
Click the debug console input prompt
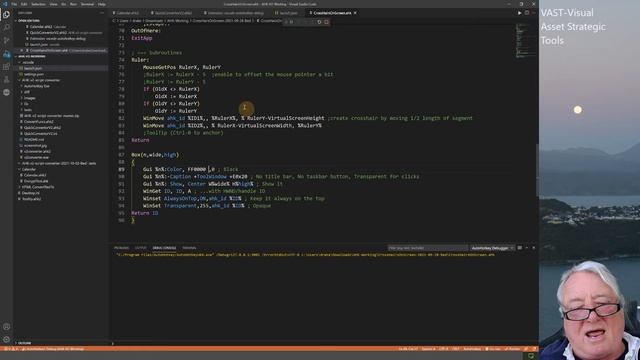click(322, 343)
